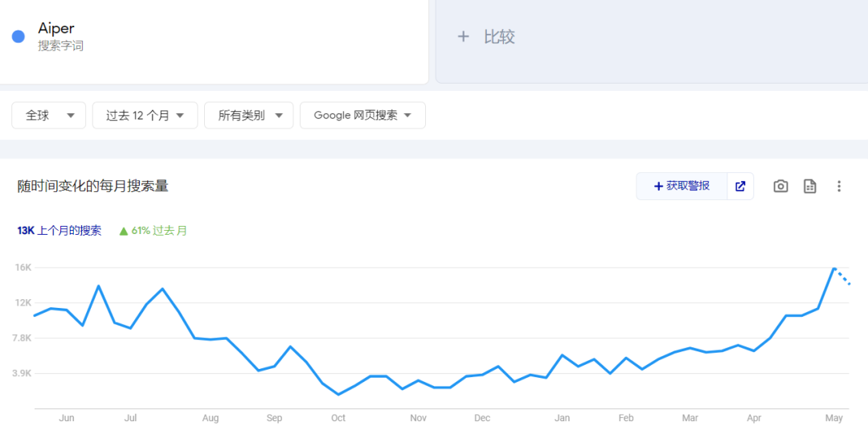Open the 全球 region dropdown
This screenshot has height=447, width=868.
49,115
